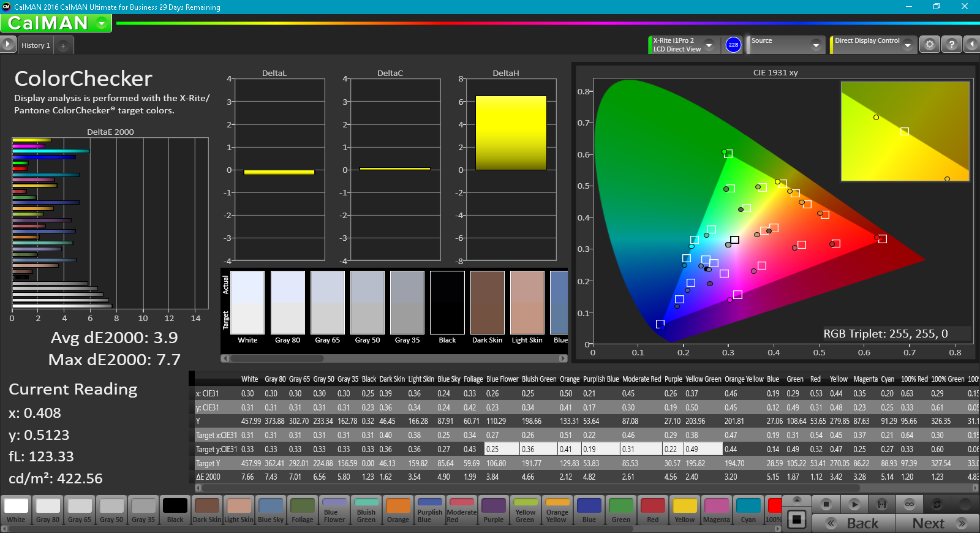980x533 pixels.
Task: Open help with the question mark icon
Action: point(951,45)
